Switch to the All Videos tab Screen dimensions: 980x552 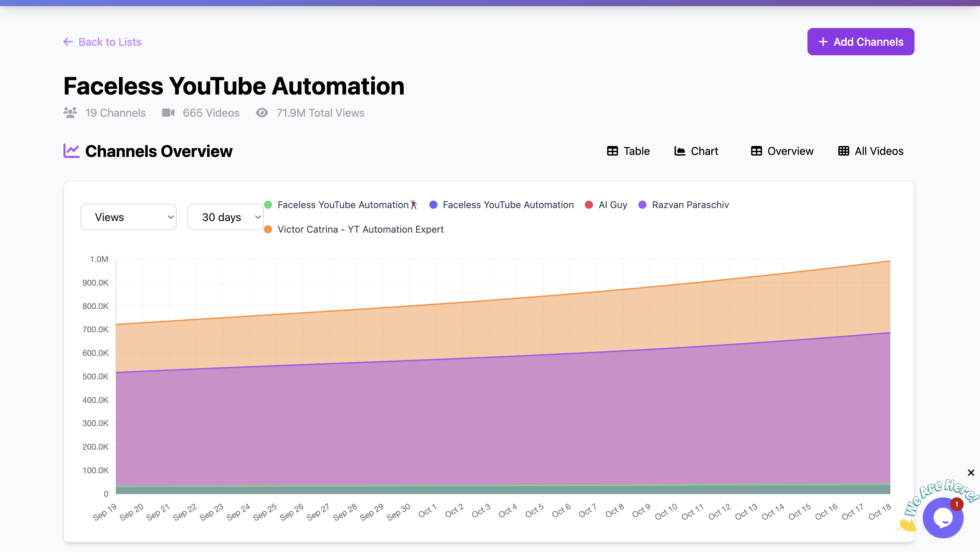(x=871, y=151)
